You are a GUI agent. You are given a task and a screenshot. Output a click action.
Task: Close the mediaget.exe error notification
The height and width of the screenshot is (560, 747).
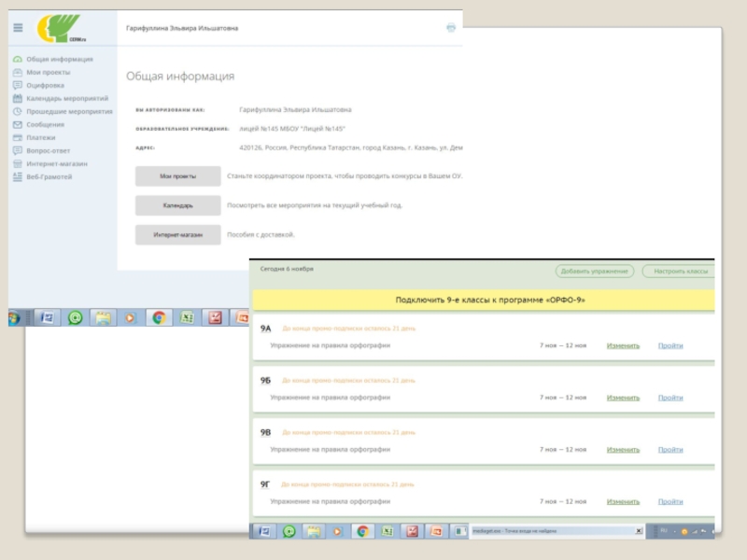(x=639, y=531)
